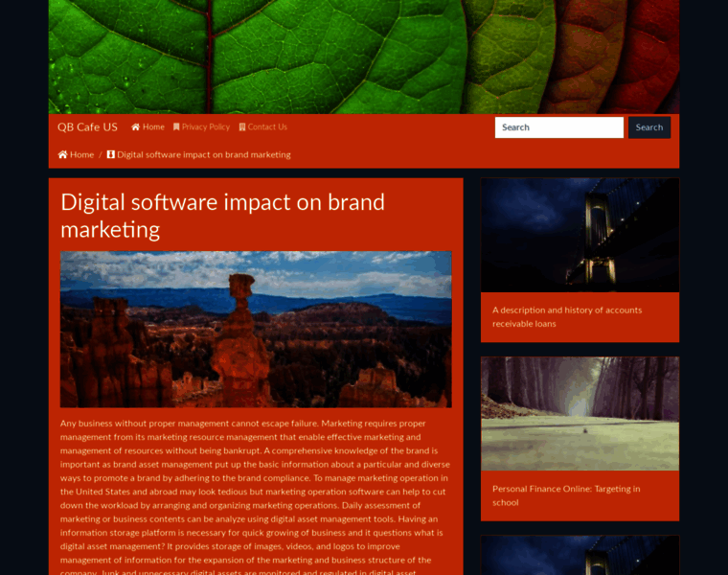Viewport: 728px width, 575px height.
Task: Click the home icon in navbar
Action: tap(136, 127)
